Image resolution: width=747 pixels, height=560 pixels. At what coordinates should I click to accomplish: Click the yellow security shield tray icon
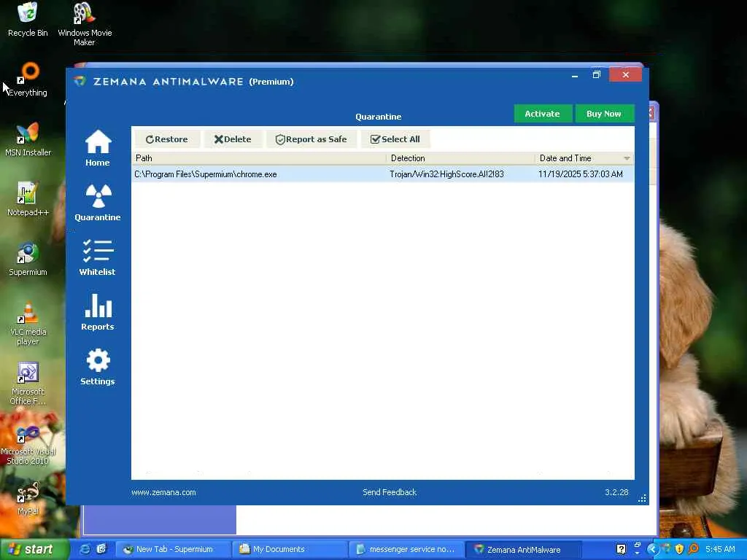[679, 550]
